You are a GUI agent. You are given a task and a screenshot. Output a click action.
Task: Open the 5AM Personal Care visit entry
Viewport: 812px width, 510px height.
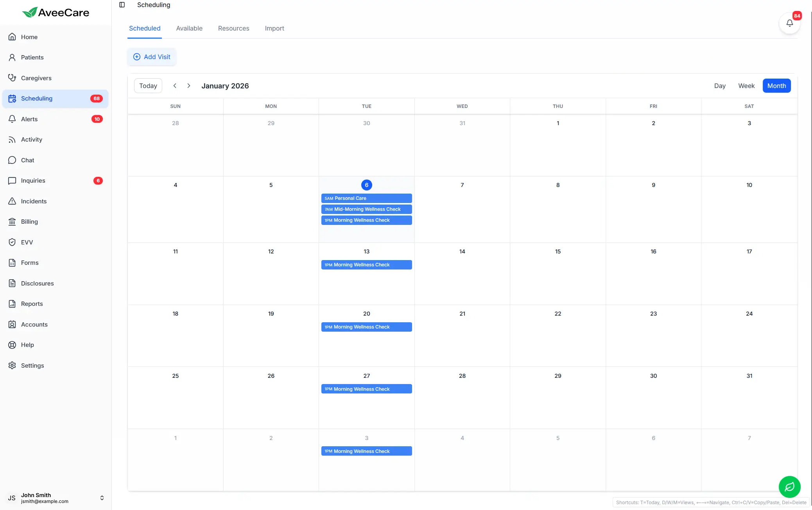pyautogui.click(x=366, y=198)
